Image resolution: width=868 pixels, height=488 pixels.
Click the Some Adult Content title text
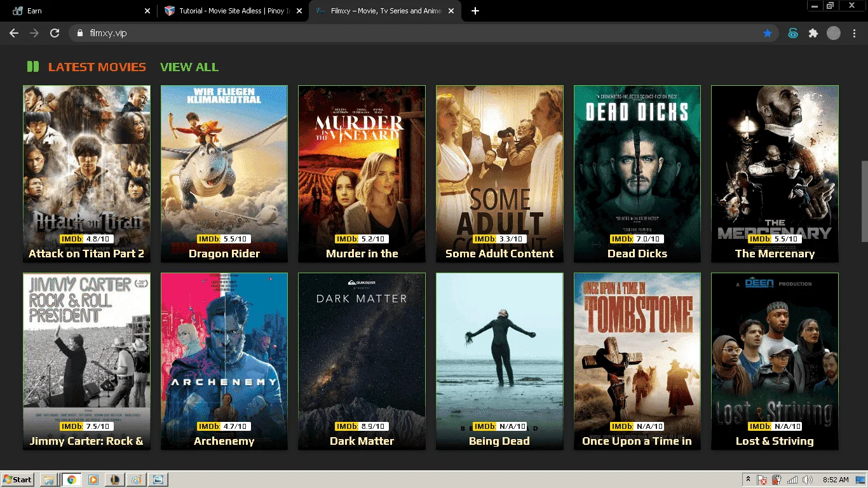[499, 254]
